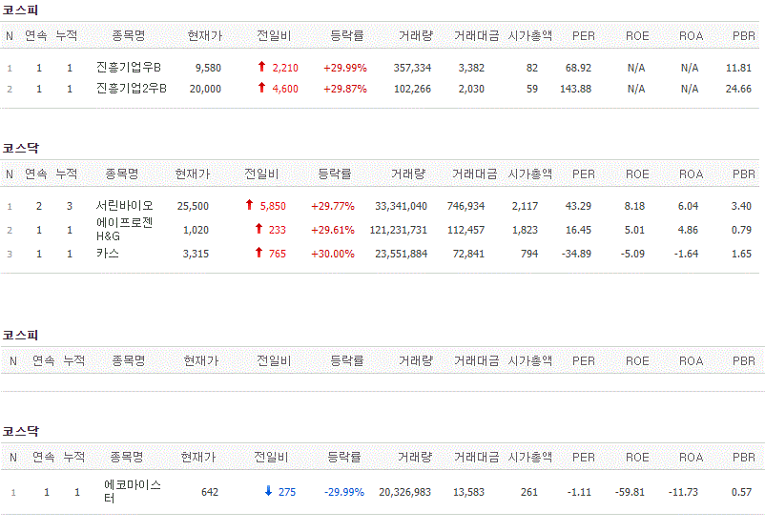Click ROA value -11.73
Viewport: 765px width, 532px height.
(683, 492)
